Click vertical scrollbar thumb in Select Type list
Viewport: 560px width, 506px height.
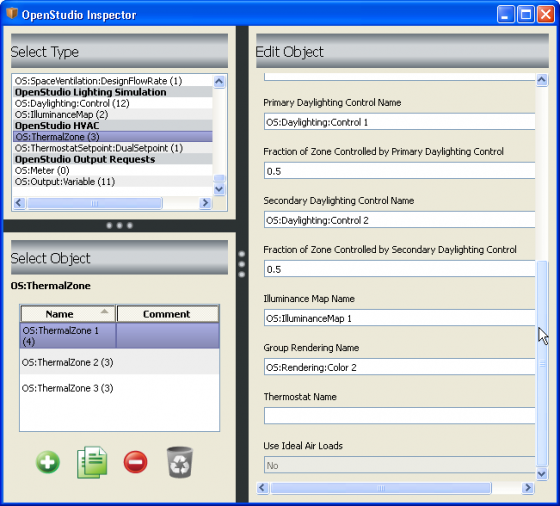pyautogui.click(x=219, y=178)
